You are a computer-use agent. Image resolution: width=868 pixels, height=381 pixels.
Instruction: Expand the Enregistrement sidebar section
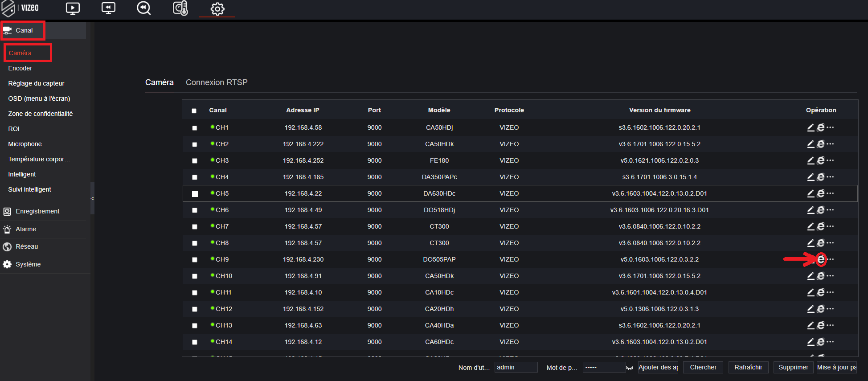point(37,211)
